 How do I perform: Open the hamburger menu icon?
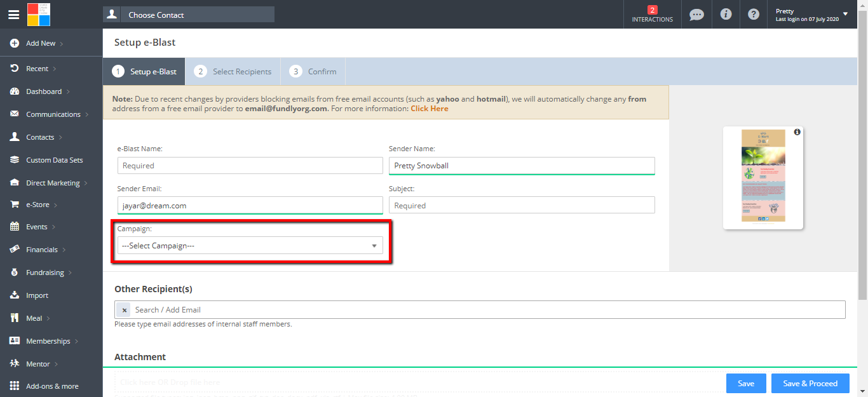coord(13,15)
